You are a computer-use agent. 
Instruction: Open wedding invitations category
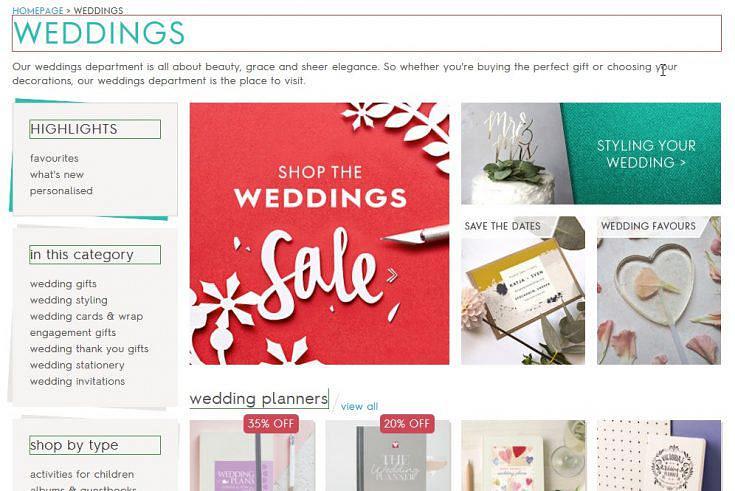pos(77,381)
